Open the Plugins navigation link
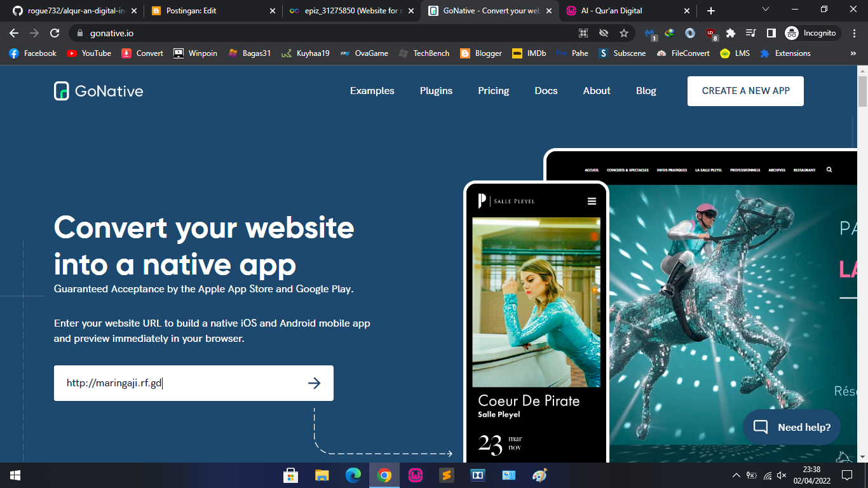Screen dimensions: 868x488 coord(436,91)
